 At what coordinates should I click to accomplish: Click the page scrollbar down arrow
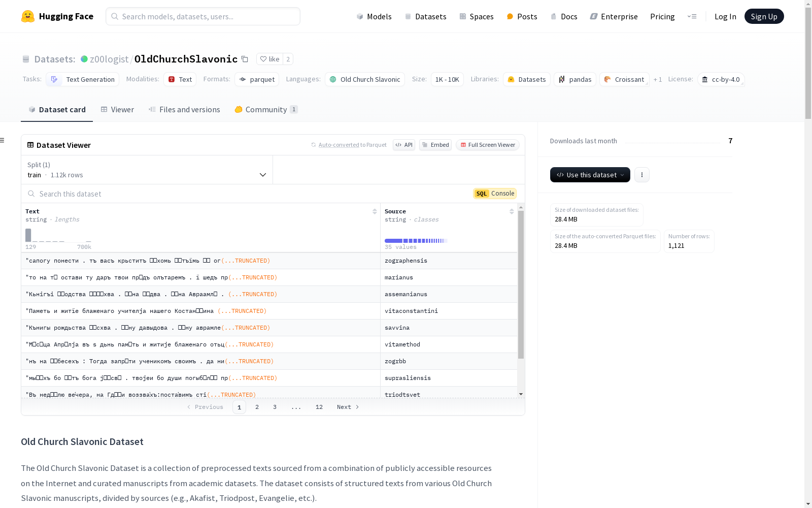tap(808, 504)
